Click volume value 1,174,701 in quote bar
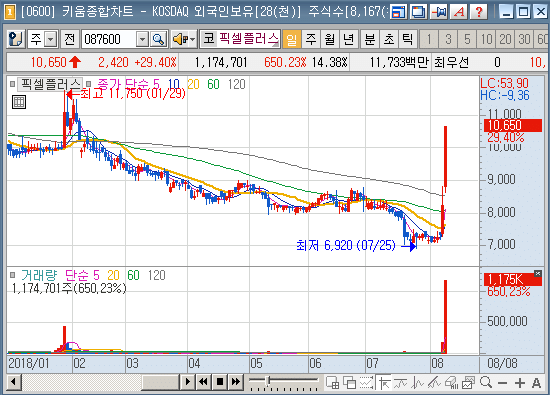Image resolution: width=550 pixels, height=395 pixels. pyautogui.click(x=221, y=62)
